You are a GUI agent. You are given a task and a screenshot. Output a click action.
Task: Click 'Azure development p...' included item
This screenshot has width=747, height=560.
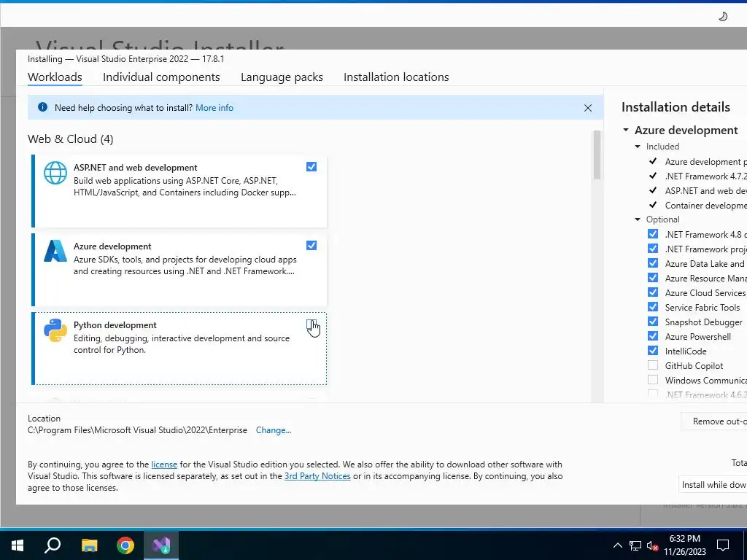click(705, 162)
